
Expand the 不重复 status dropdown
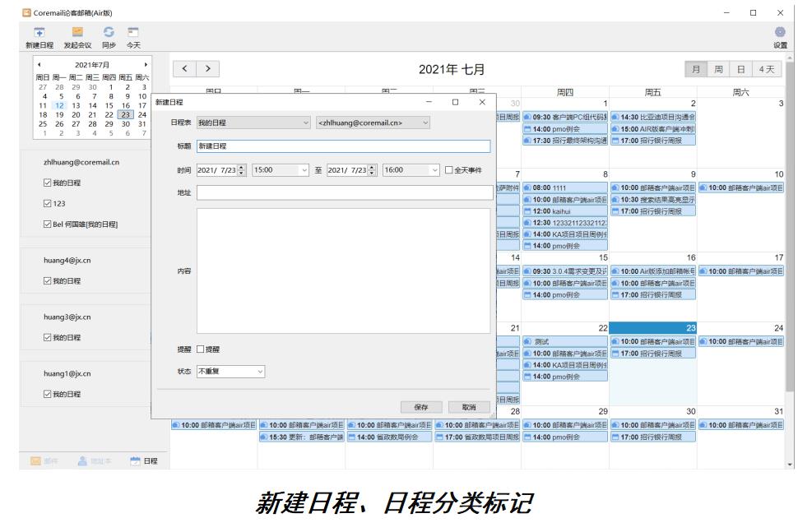coord(230,372)
